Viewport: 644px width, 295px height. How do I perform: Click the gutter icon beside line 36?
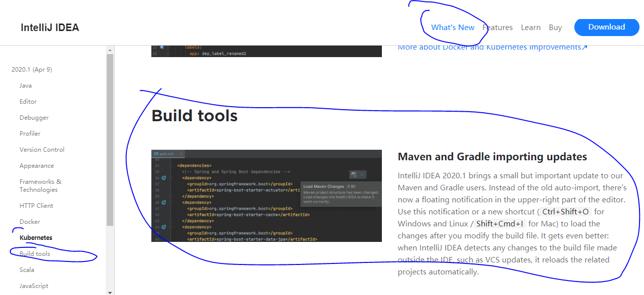click(x=163, y=177)
